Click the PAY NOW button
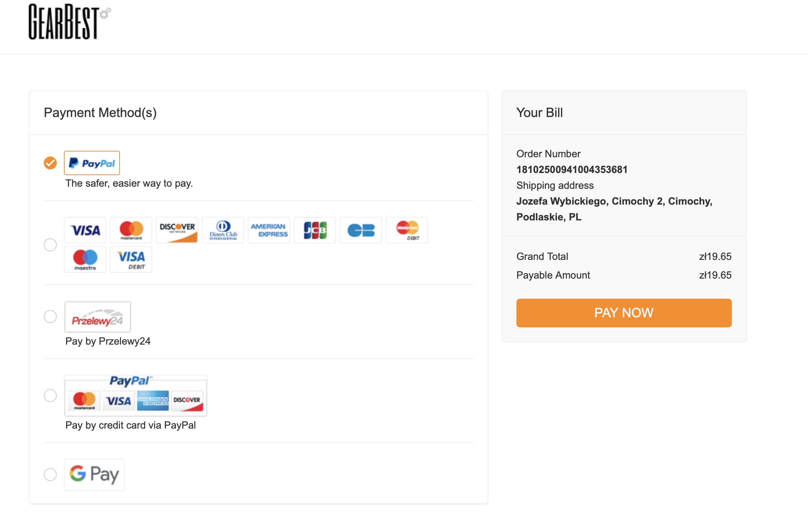 (624, 313)
